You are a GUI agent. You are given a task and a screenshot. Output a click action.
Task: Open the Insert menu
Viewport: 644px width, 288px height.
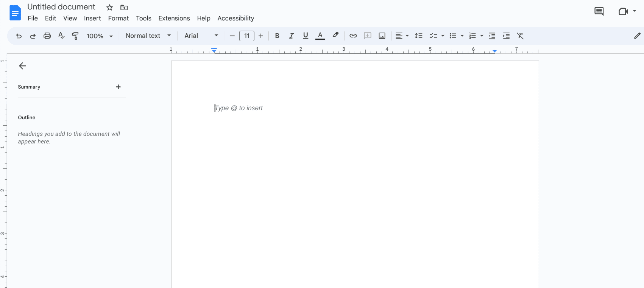[x=92, y=18]
